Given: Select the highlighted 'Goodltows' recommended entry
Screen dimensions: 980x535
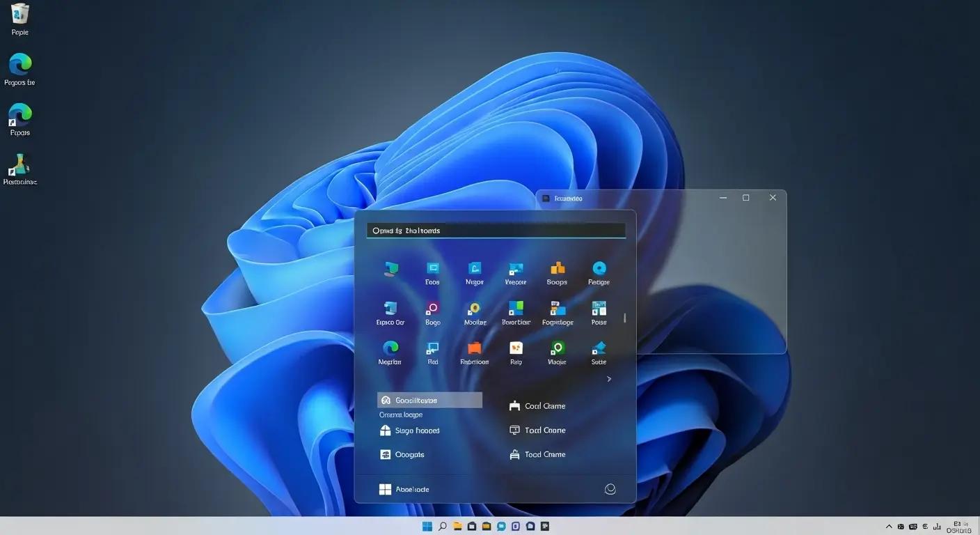Looking at the screenshot, I should pyautogui.click(x=429, y=399).
